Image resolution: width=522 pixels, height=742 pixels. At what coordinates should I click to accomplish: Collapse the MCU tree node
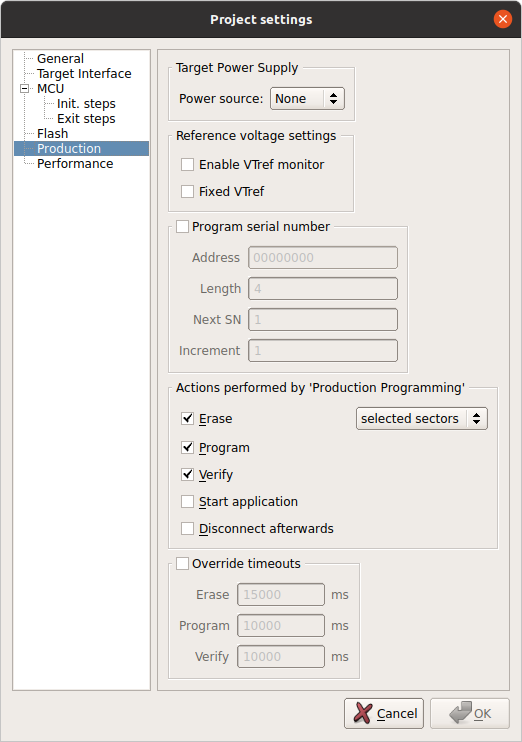(x=24, y=88)
